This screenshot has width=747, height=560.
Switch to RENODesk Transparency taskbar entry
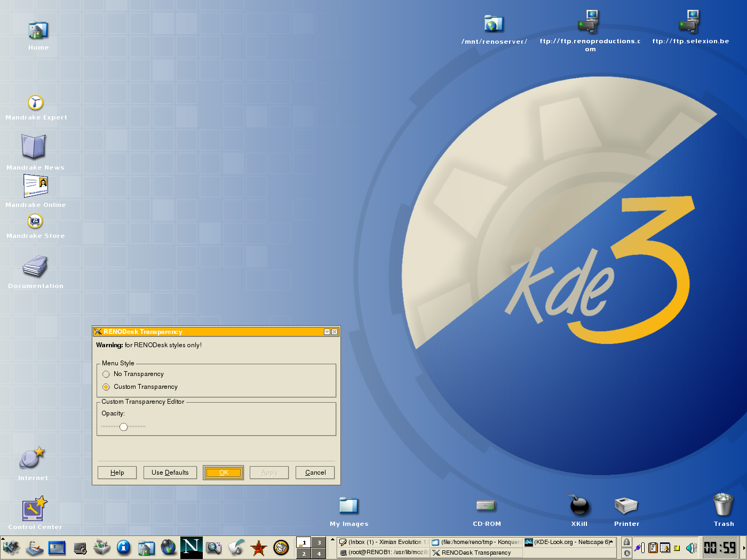476,553
